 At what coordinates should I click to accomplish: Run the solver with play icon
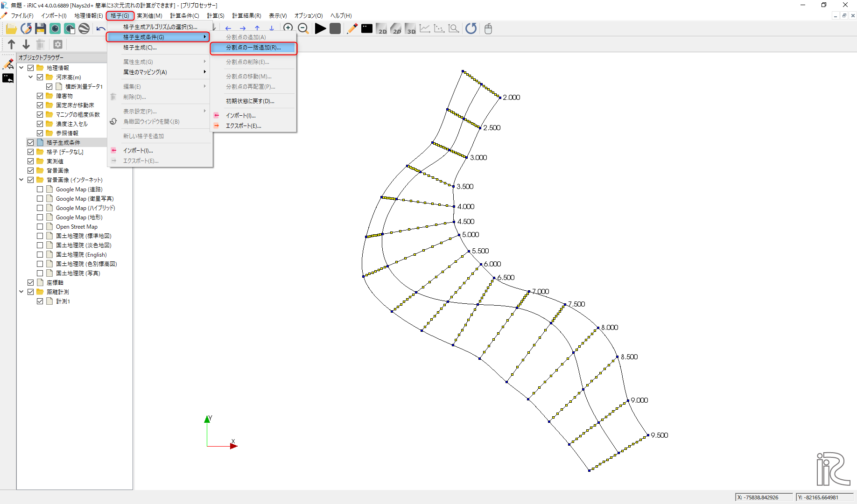click(x=320, y=28)
